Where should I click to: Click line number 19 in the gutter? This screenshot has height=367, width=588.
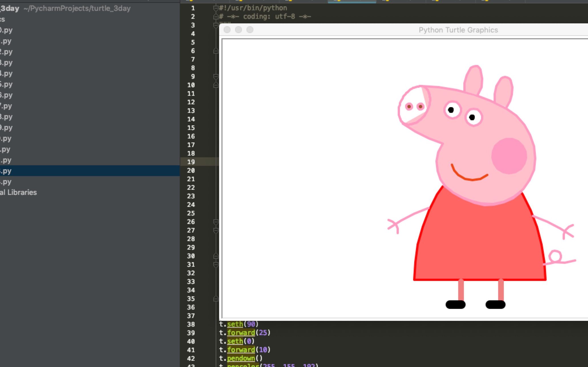click(x=191, y=162)
